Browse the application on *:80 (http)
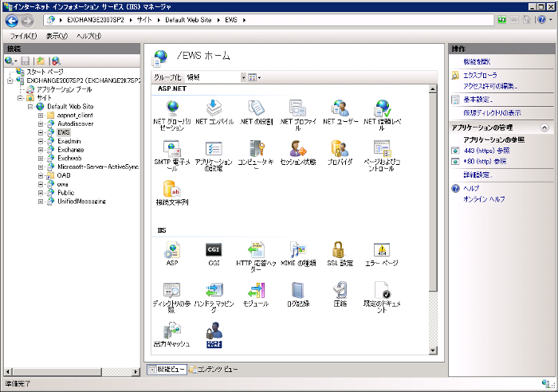 [x=485, y=161]
